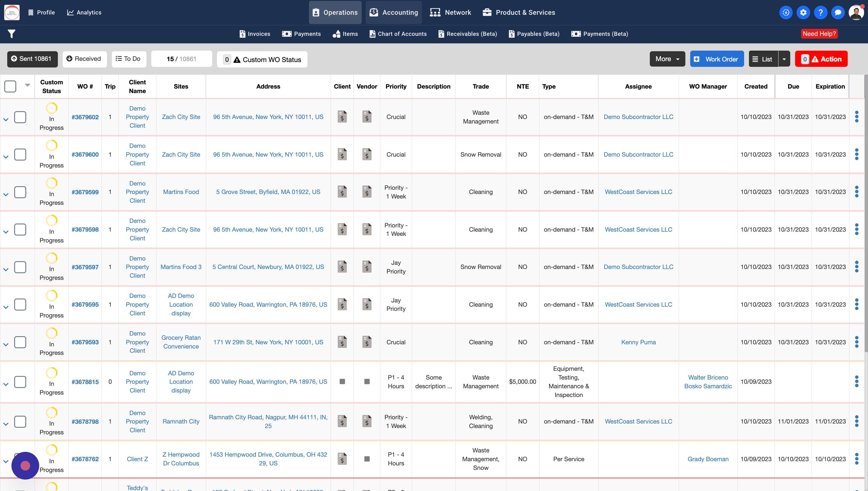Click the red Action button
Viewport: 868px width, 491px height.
coord(821,59)
